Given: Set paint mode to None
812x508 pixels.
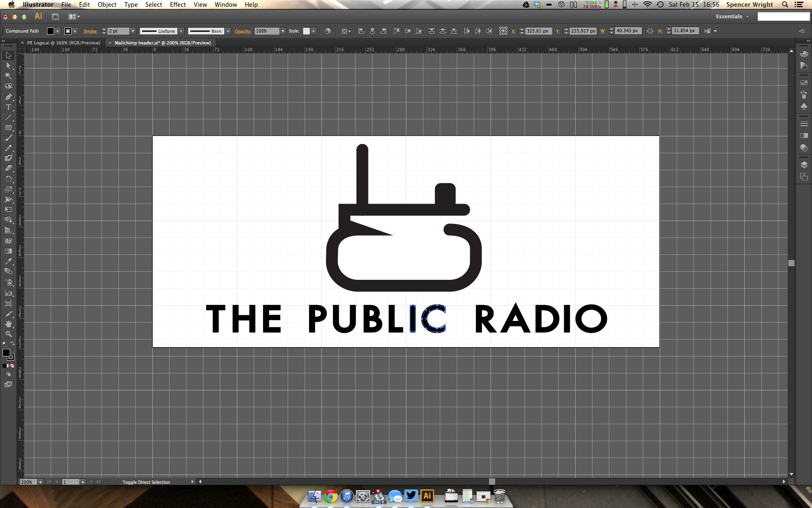Looking at the screenshot, I should pos(12,366).
